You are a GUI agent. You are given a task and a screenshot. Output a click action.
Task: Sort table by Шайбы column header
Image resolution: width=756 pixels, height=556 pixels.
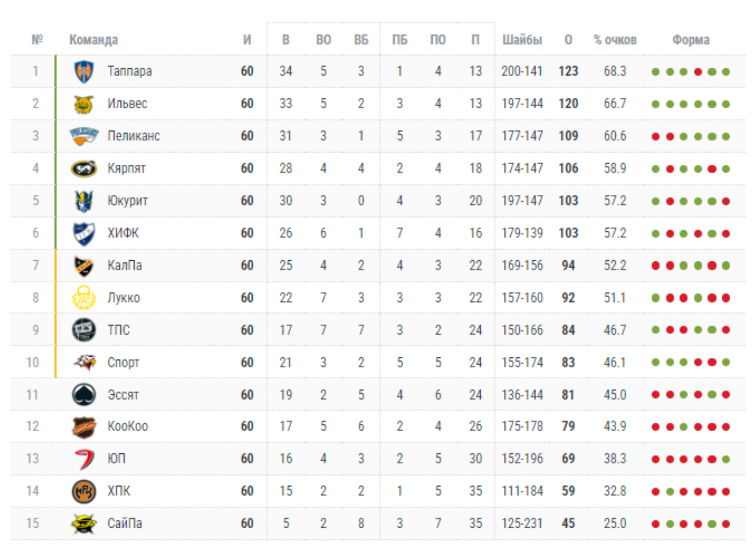click(522, 40)
